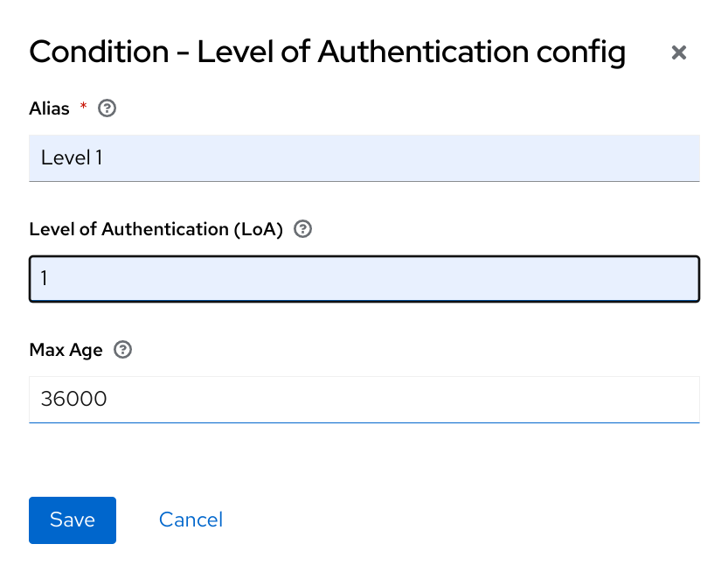The height and width of the screenshot is (572, 728).
Task: Cancel the condition configuration
Action: (x=191, y=520)
